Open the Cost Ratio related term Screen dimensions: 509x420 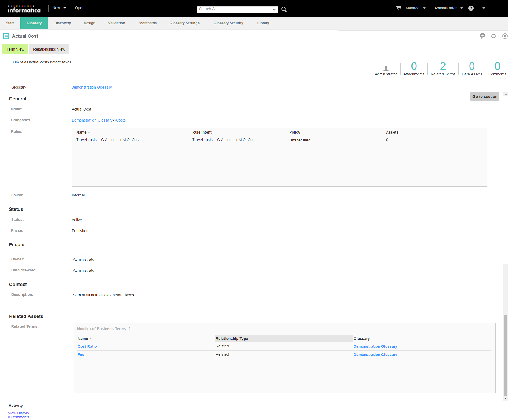click(x=87, y=347)
